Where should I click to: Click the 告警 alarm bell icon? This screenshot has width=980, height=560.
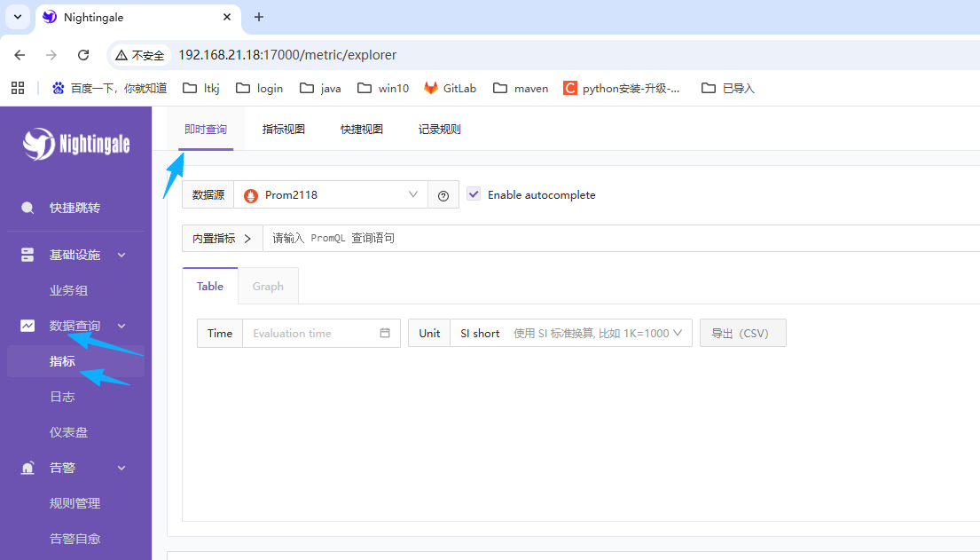pos(27,468)
